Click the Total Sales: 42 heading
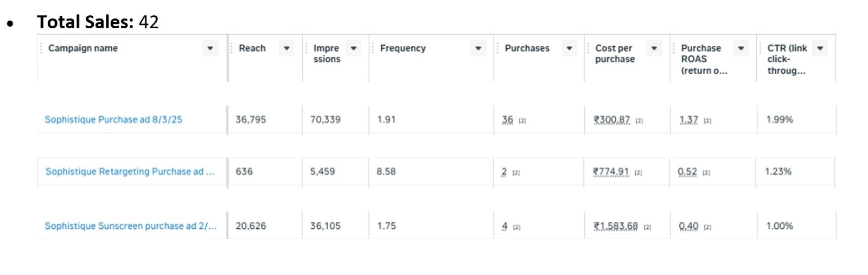Image resolution: width=868 pixels, height=275 pixels. [x=98, y=22]
